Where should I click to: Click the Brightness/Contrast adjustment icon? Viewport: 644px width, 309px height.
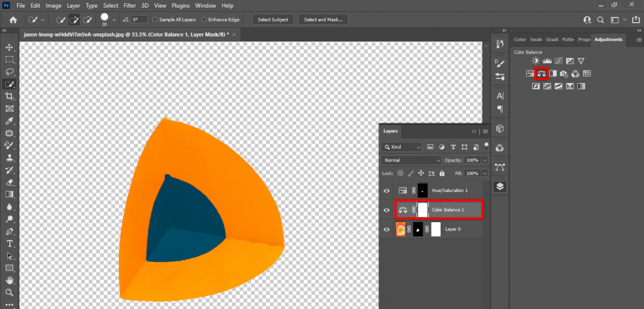[536, 61]
